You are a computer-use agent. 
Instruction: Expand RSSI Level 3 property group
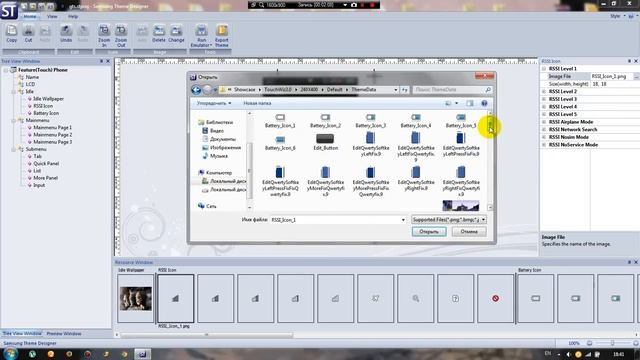tap(544, 99)
